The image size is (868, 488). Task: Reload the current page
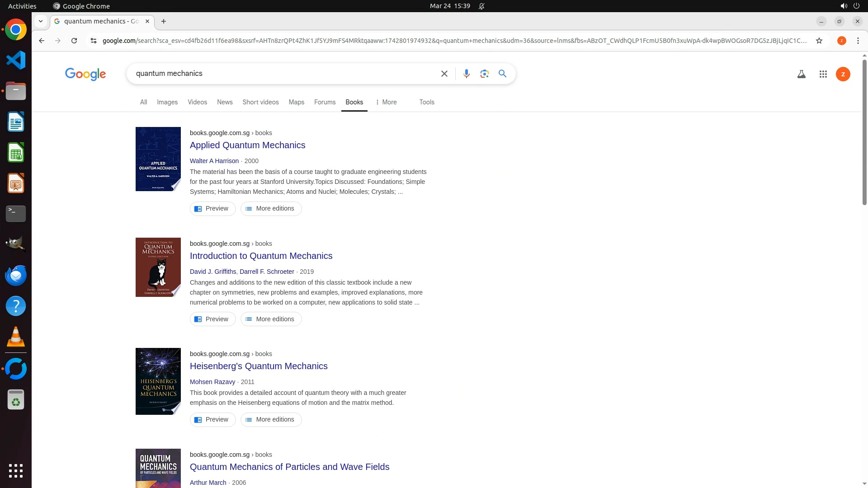coord(74,41)
